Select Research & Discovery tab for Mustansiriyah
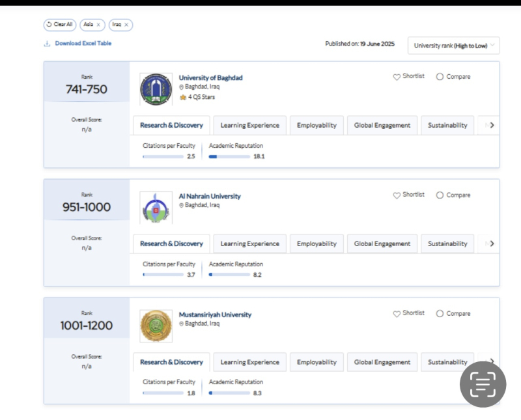This screenshot has width=521, height=420. (171, 362)
